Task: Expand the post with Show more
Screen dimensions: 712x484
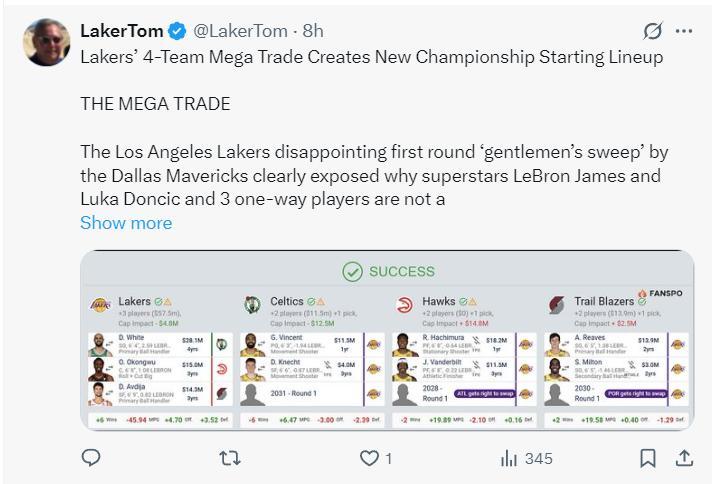Action: pos(126,222)
